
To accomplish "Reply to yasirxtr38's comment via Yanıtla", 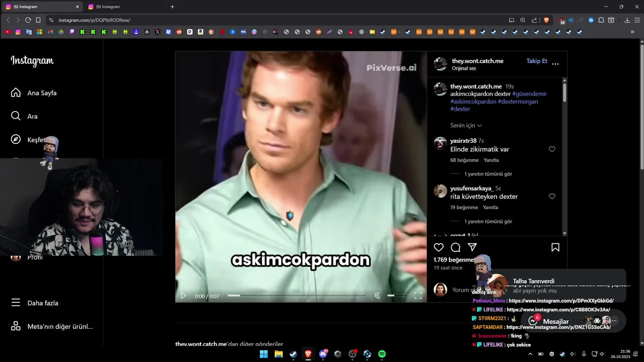I will (491, 160).
